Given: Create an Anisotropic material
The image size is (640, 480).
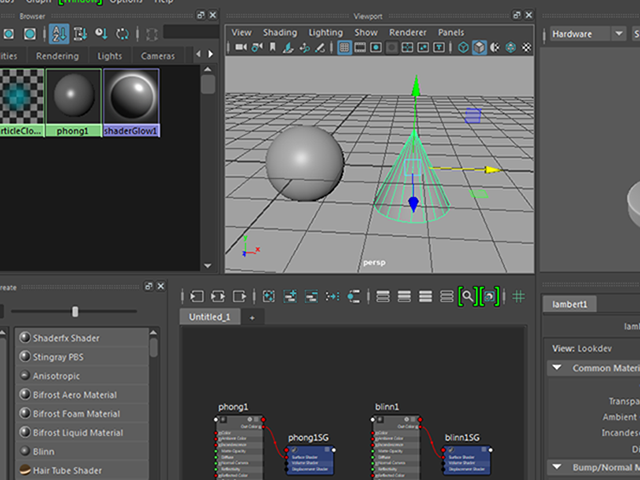Looking at the screenshot, I should [82, 376].
